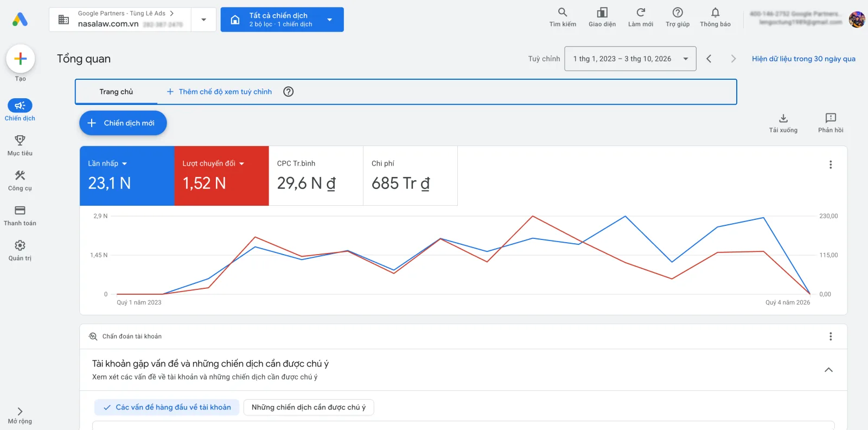The width and height of the screenshot is (868, 430).
Task: Open account selector dropdown arrow
Action: click(x=203, y=20)
